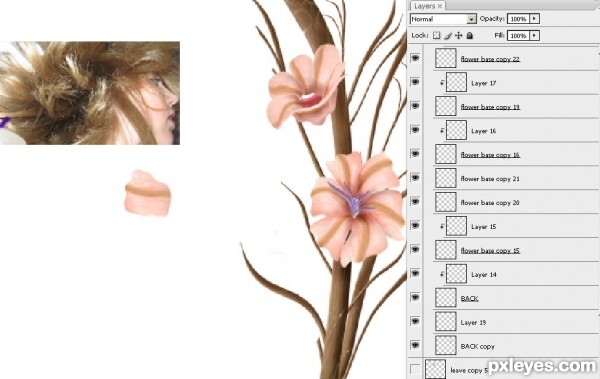Click the flower with purple stamen
600x379 pixels.
[357, 209]
